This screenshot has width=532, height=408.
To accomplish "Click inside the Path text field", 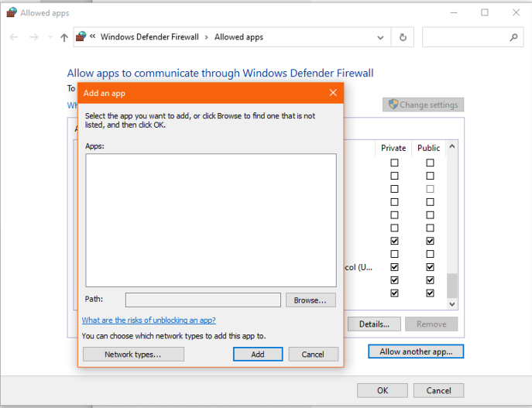I will point(203,300).
